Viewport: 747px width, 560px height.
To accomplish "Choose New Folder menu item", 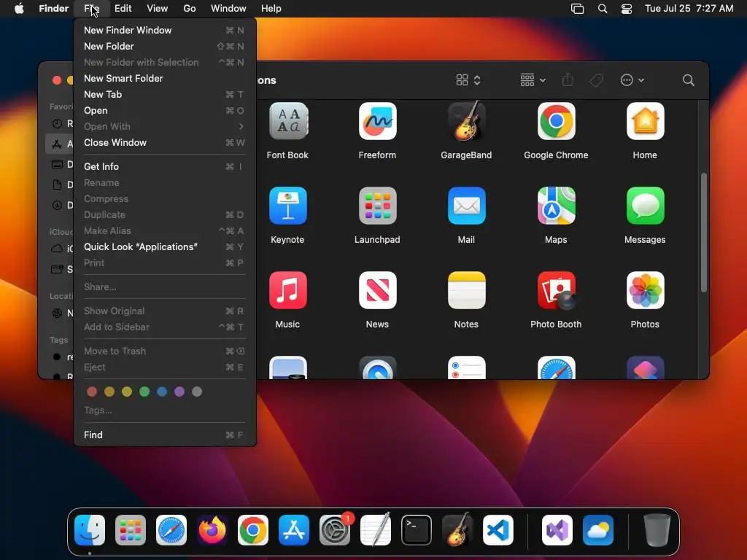I will [165, 46].
